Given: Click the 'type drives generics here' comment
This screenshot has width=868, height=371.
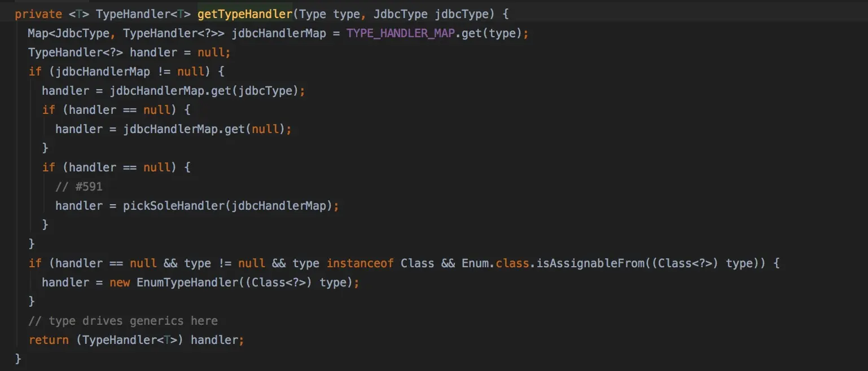Looking at the screenshot, I should tap(123, 321).
